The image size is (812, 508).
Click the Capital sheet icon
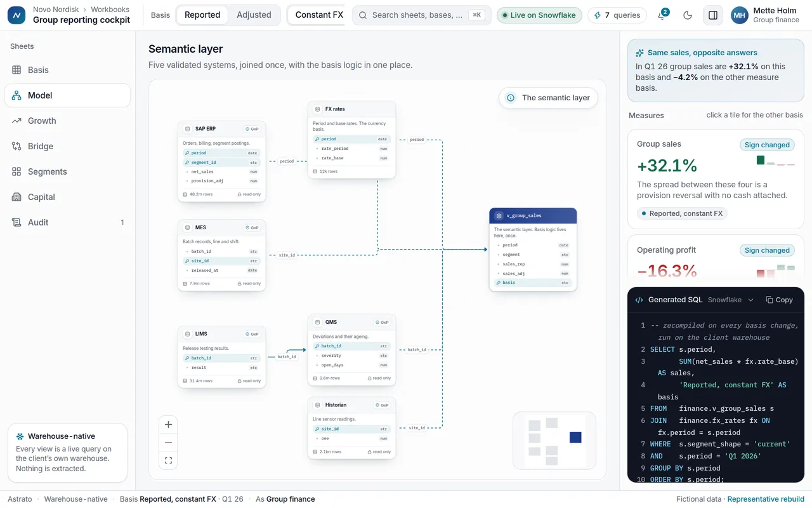[16, 197]
